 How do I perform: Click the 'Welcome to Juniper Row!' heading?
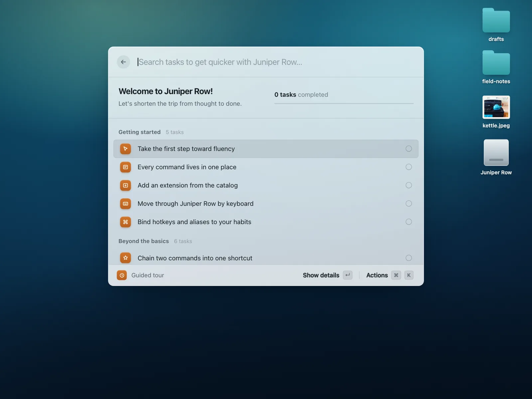166,91
